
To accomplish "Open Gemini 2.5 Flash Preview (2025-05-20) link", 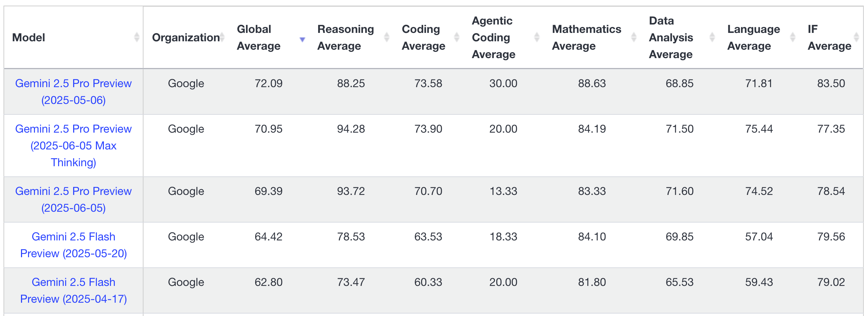I will pos(73,245).
